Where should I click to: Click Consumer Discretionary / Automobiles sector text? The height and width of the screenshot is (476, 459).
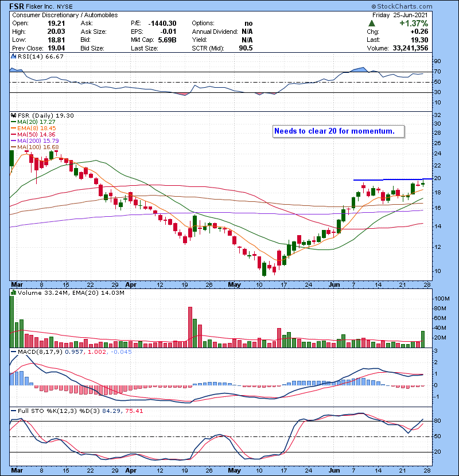[65, 15]
